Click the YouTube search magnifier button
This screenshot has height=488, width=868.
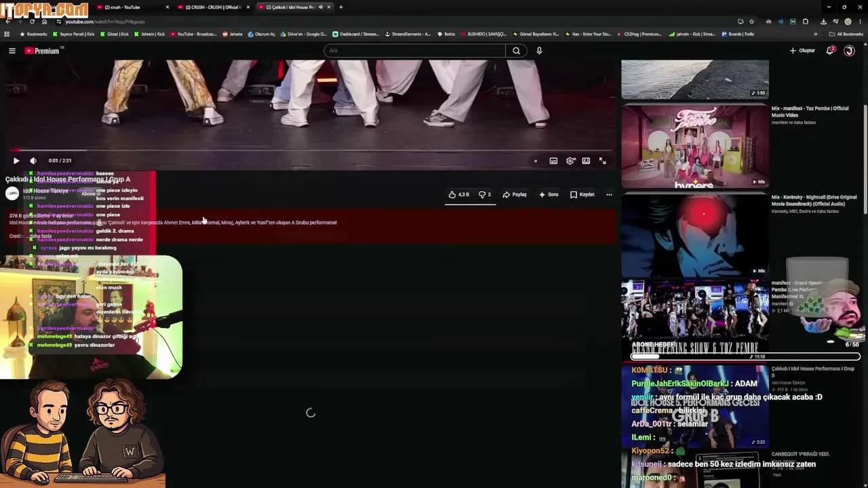point(516,51)
